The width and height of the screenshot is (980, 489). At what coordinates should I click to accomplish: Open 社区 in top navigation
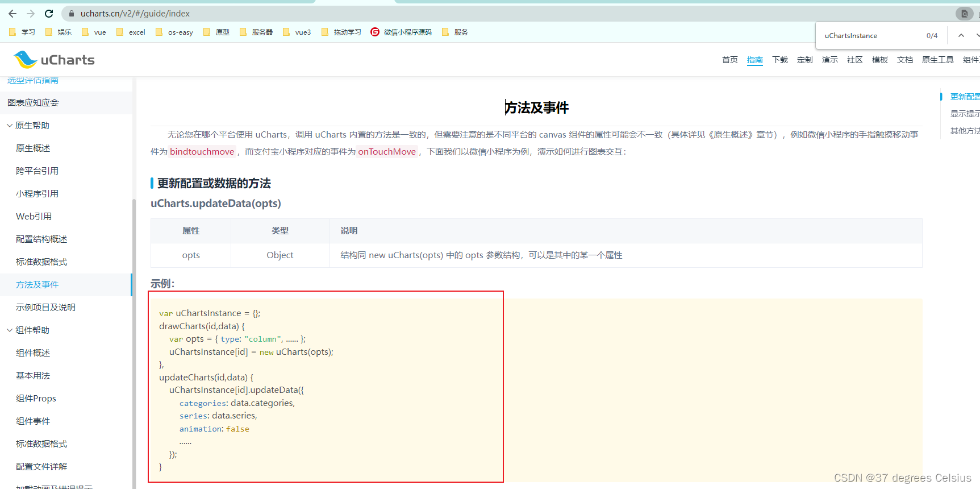pyautogui.click(x=855, y=60)
